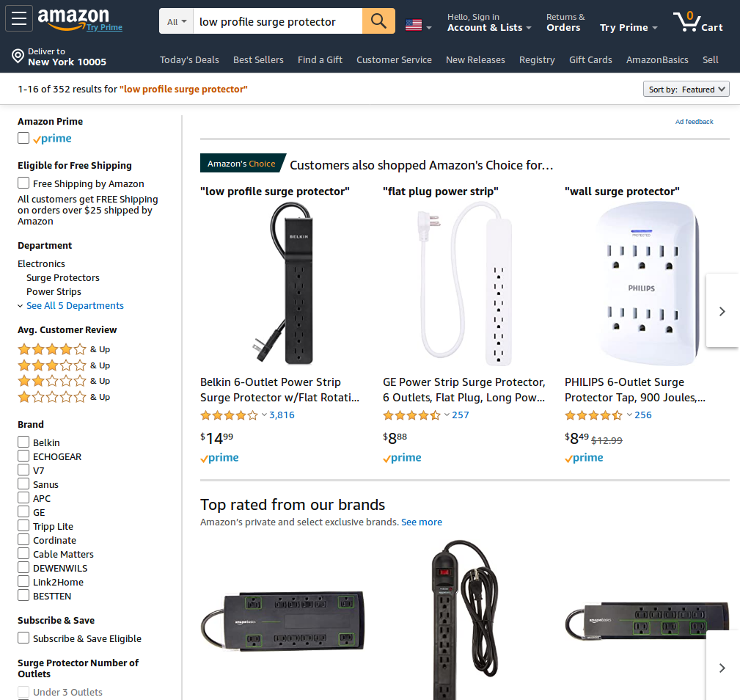Click the See more brands link
Viewport: 740px width, 700px height.
(x=422, y=522)
